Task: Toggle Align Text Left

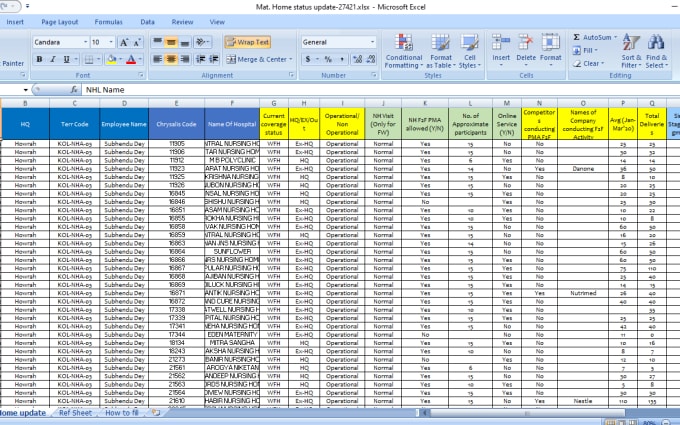Action: click(157, 59)
